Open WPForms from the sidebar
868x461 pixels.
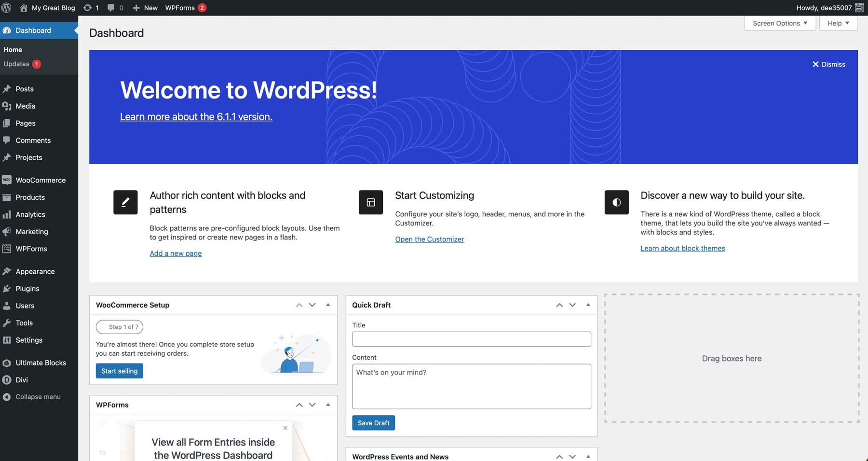pyautogui.click(x=31, y=249)
